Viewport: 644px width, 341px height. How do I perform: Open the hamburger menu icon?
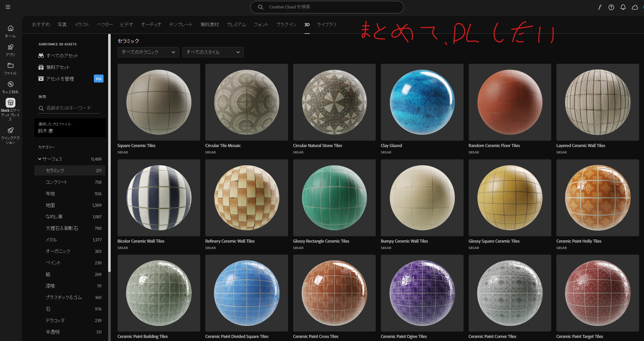pos(8,7)
